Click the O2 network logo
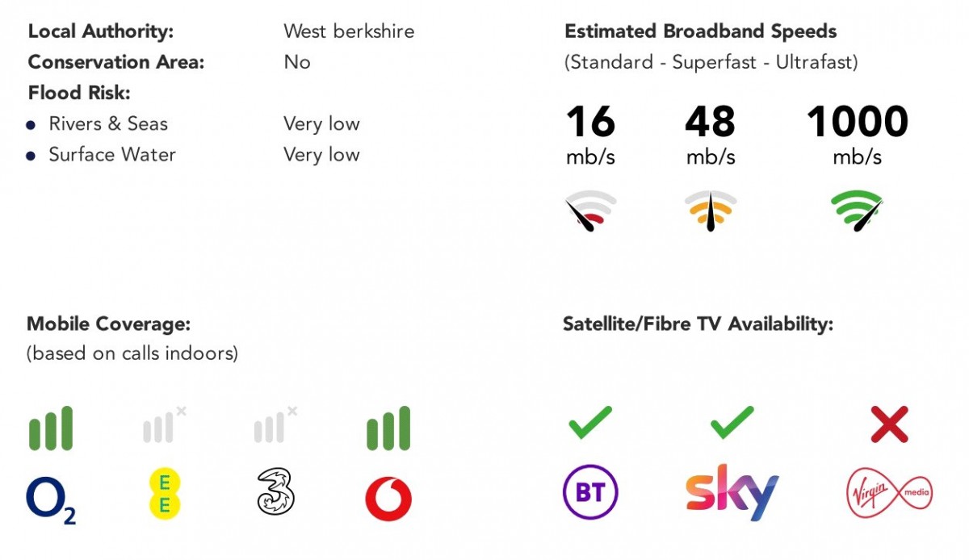This screenshot has height=560, width=969. click(51, 499)
